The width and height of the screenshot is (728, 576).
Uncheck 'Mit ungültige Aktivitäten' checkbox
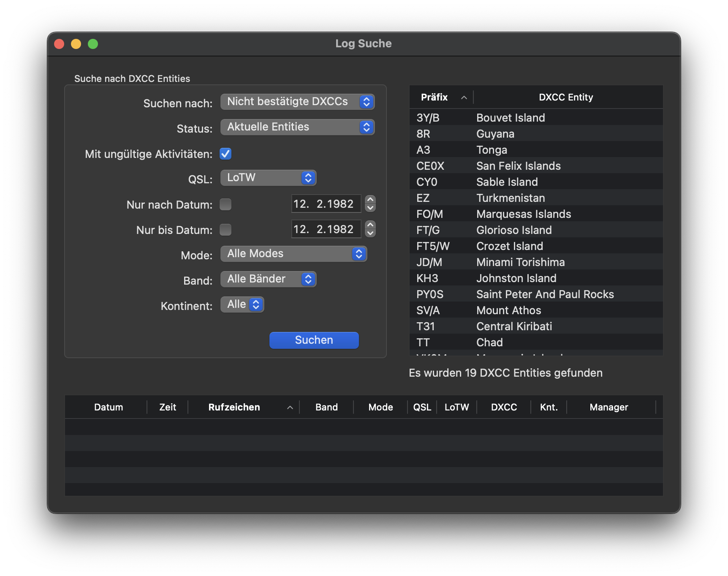point(225,154)
